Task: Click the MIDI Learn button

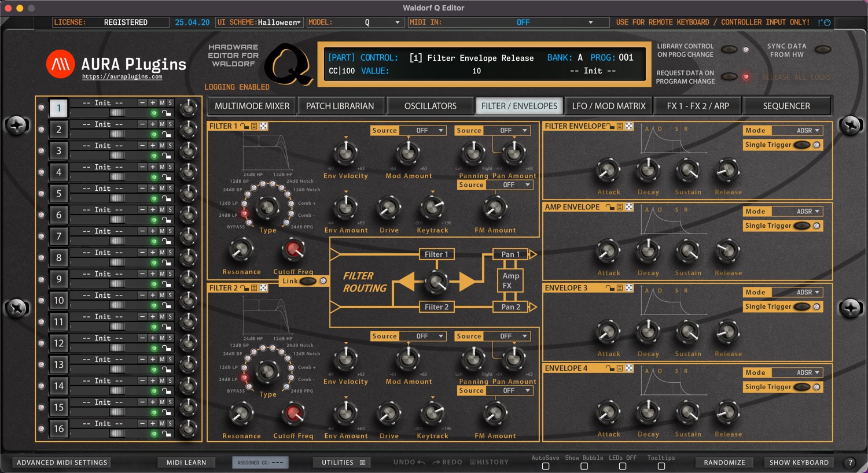Action: pyautogui.click(x=186, y=463)
